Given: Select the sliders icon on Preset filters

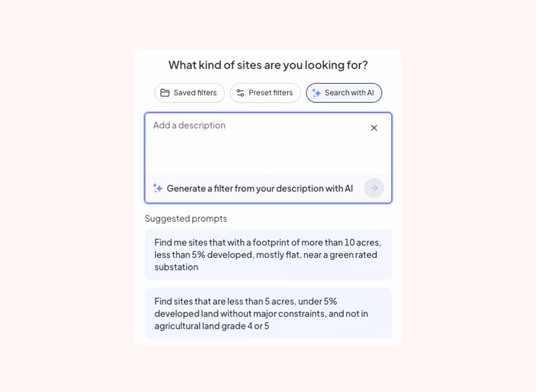Looking at the screenshot, I should [239, 93].
